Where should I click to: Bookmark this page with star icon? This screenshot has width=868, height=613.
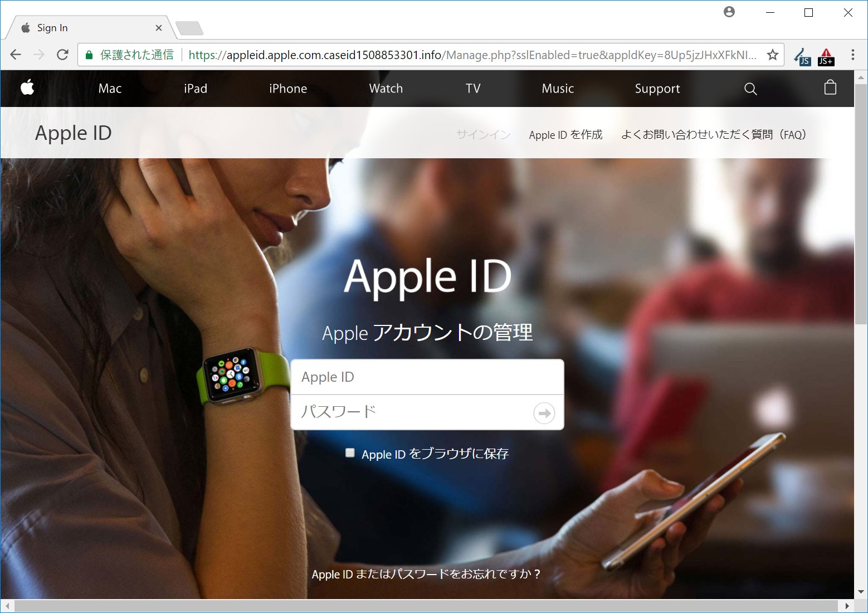point(772,55)
